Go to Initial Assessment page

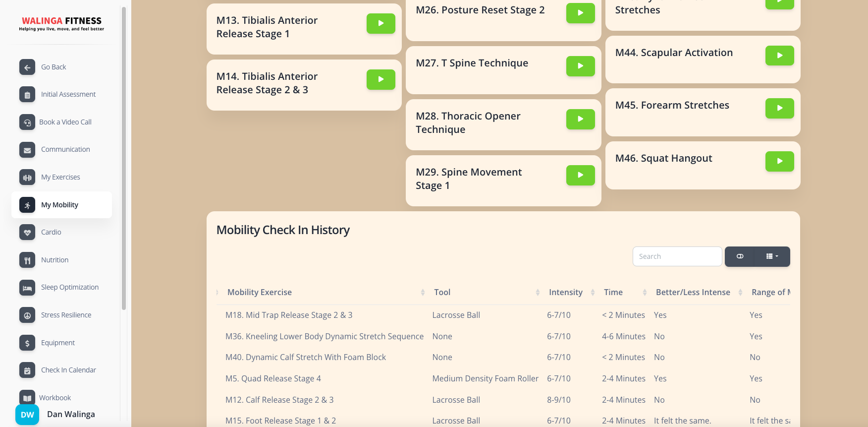[x=68, y=94]
